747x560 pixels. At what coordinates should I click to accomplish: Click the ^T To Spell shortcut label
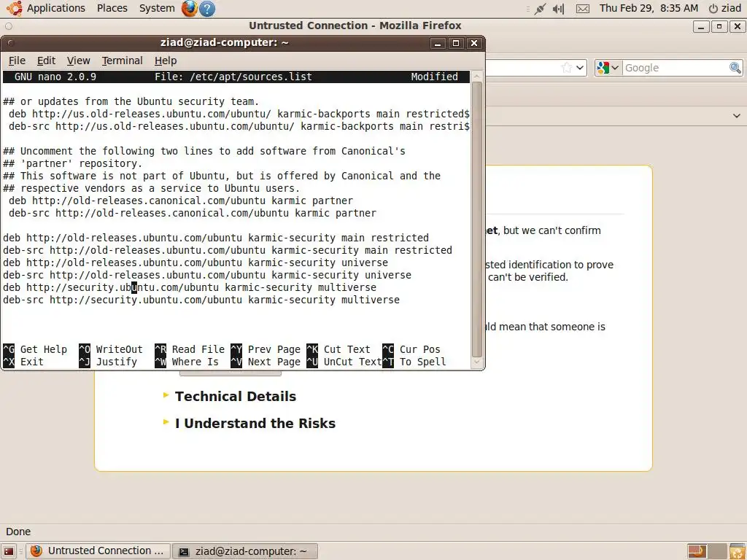pyautogui.click(x=414, y=362)
